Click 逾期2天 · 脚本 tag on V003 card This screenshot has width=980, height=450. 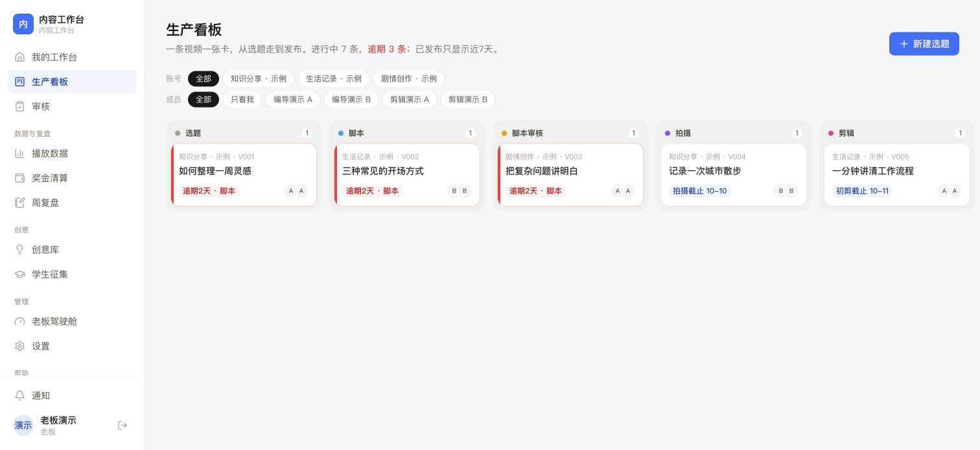tap(535, 191)
